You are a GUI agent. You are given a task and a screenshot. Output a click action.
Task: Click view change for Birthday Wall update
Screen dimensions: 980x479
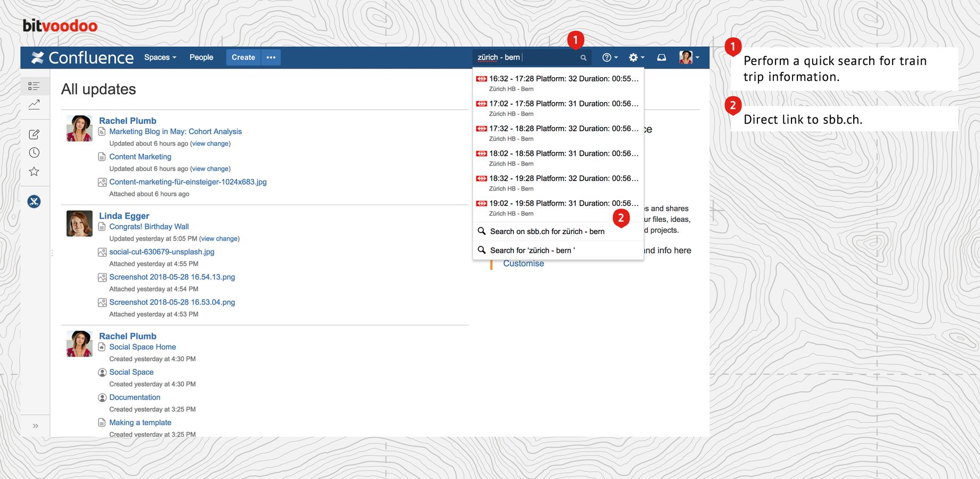(219, 239)
